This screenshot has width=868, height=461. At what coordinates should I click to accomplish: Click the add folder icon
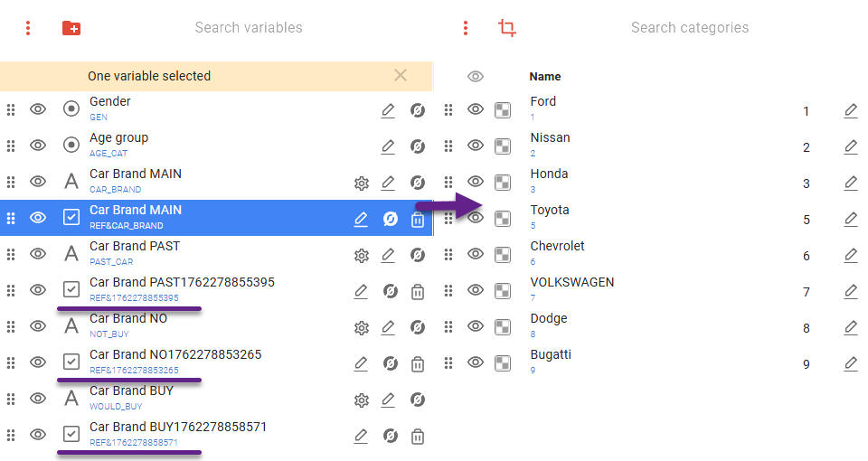click(x=71, y=28)
